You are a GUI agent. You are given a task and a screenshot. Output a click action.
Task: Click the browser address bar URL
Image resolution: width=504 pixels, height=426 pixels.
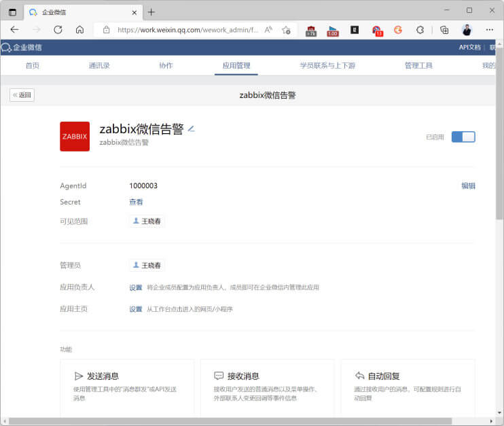point(187,30)
